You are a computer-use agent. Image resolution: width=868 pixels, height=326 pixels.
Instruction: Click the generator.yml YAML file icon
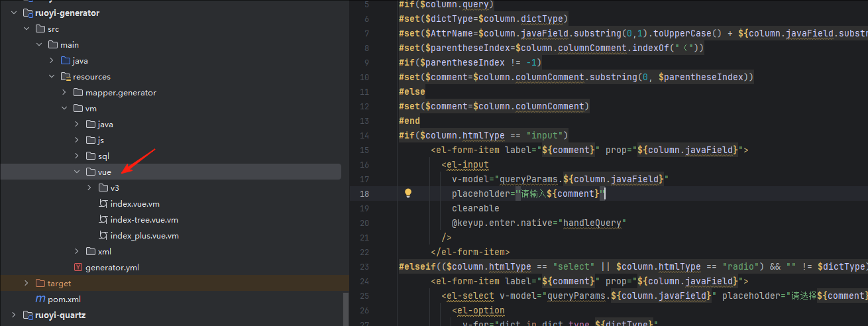click(x=78, y=268)
